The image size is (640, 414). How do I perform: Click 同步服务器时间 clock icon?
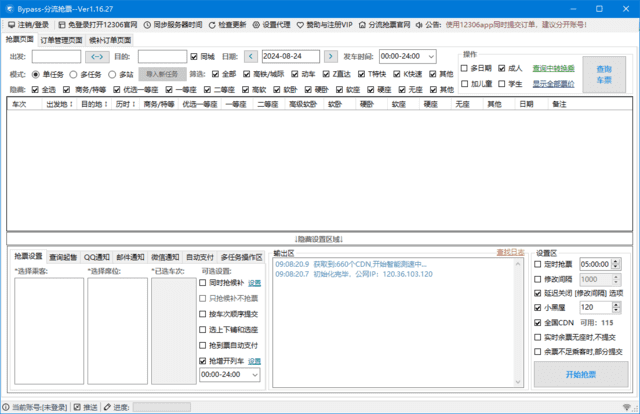(148, 23)
